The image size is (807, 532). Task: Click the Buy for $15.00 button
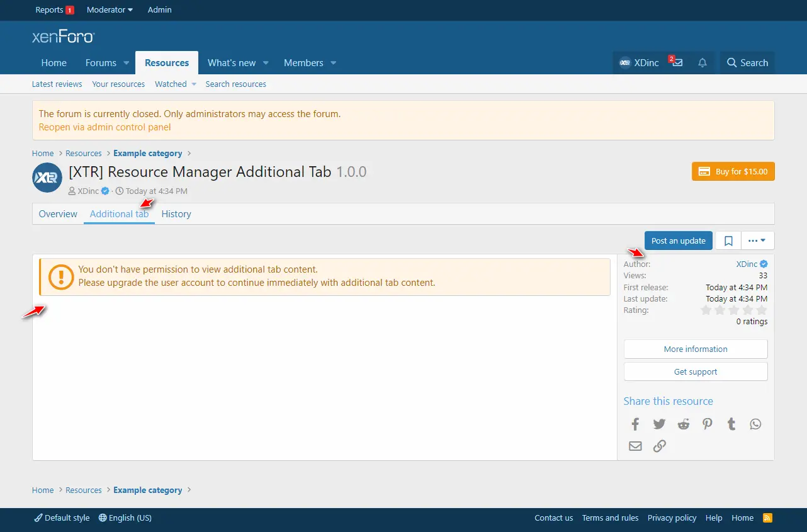point(733,171)
